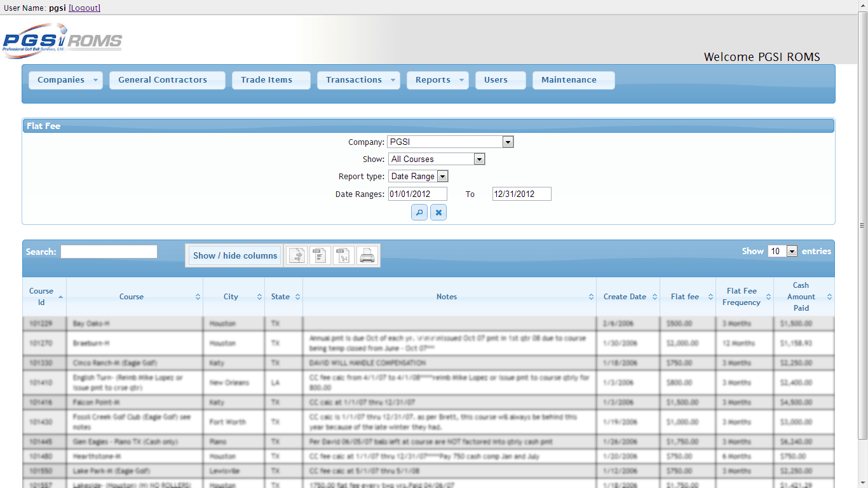
Task: Export table using the PDF icon
Action: point(343,255)
